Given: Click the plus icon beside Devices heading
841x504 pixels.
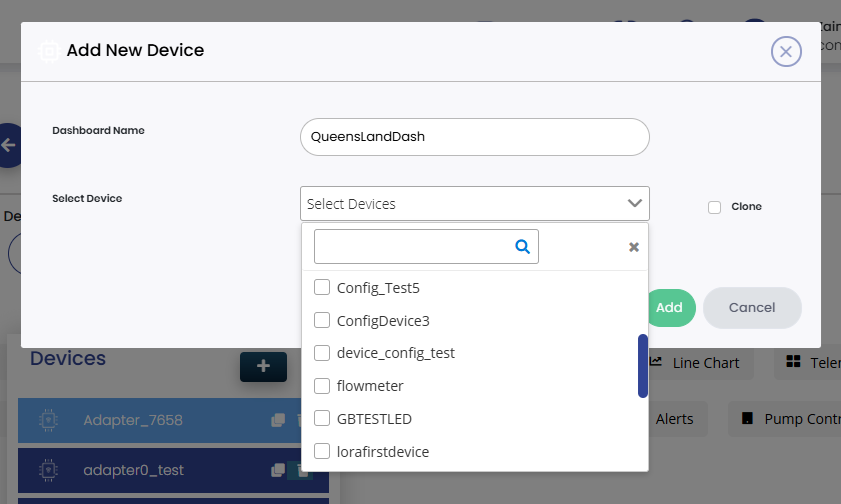Looking at the screenshot, I should coord(263,366).
